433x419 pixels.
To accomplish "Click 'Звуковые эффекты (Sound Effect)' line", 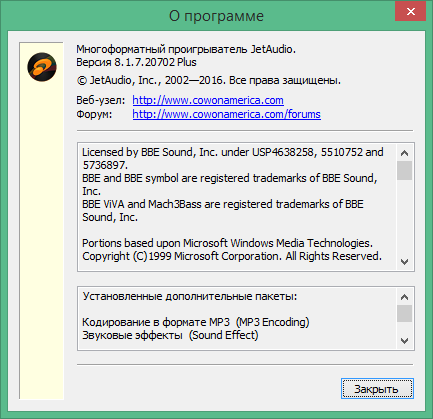I will tap(170, 335).
